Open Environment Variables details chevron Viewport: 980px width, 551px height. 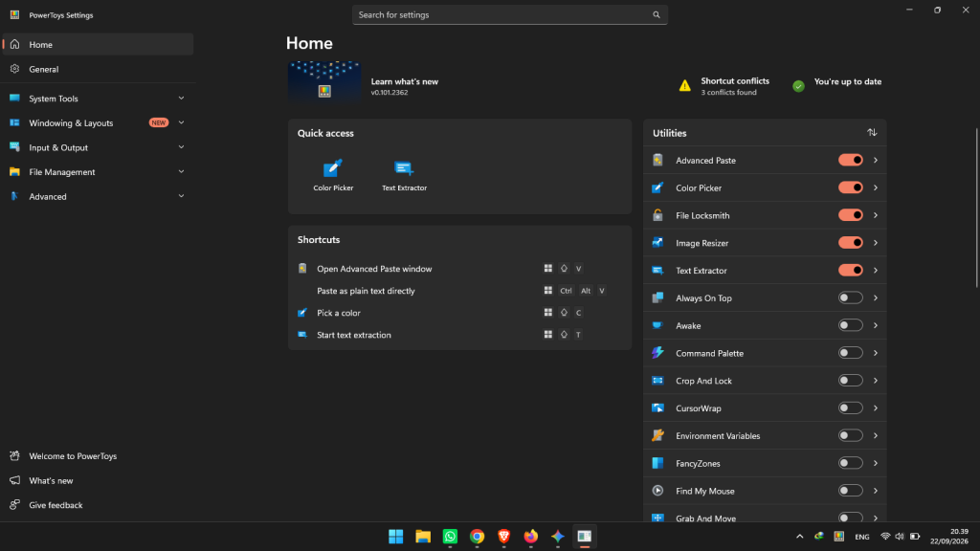click(875, 435)
